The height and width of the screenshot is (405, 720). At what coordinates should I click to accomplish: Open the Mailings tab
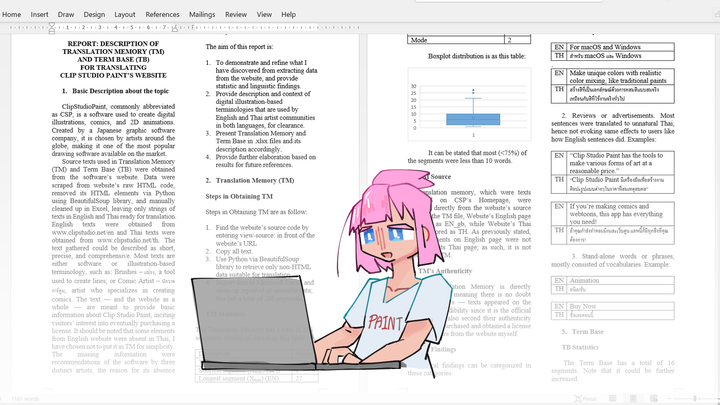pos(202,14)
